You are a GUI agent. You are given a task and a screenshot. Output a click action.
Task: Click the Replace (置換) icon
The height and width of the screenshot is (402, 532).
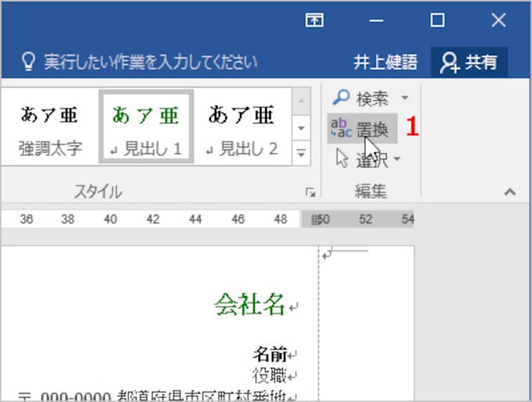(340, 128)
